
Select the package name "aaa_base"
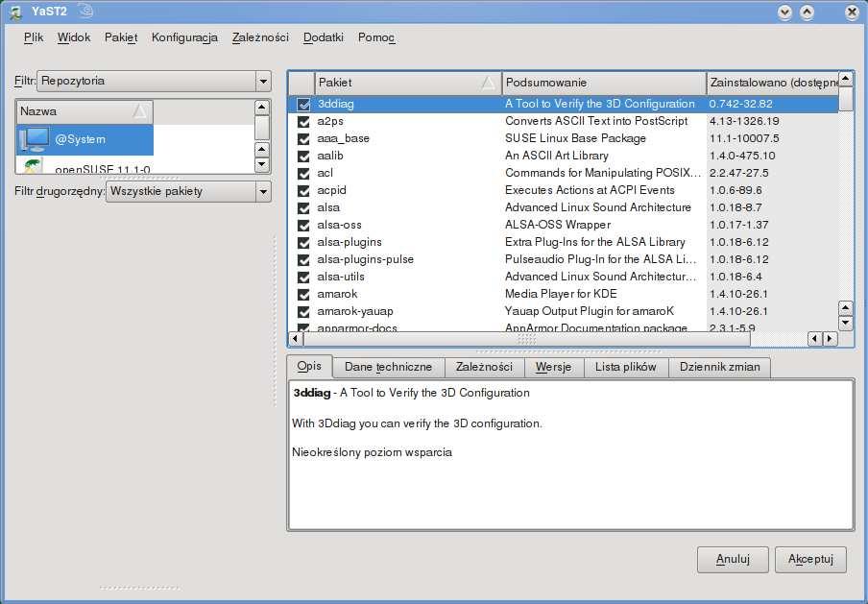pos(343,138)
